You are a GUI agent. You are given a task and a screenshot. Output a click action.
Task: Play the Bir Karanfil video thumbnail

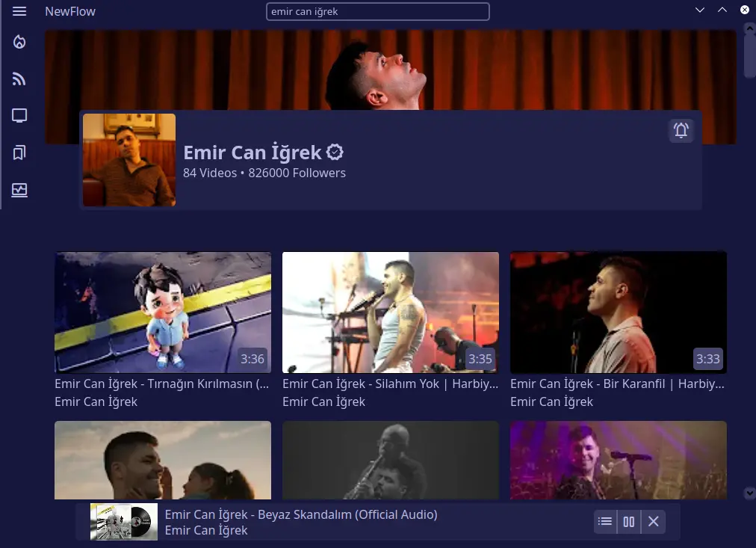point(618,312)
